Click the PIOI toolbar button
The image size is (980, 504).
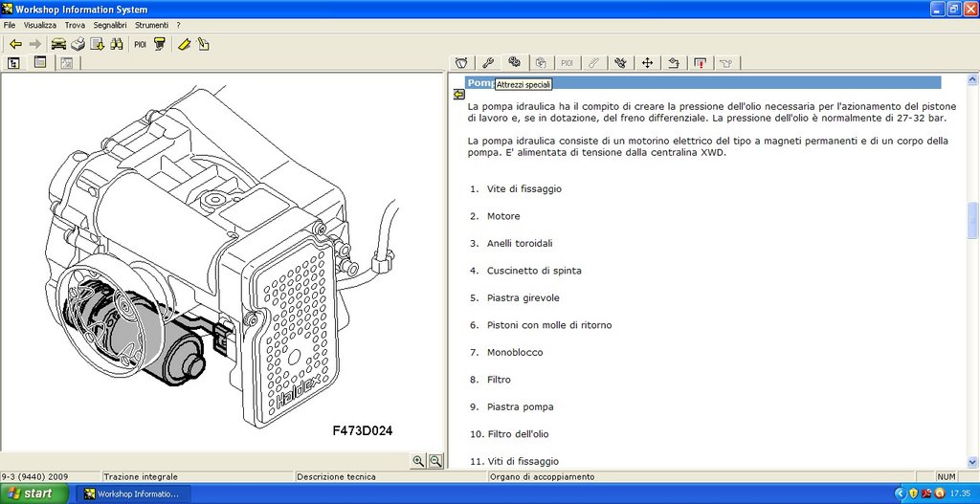[140, 44]
